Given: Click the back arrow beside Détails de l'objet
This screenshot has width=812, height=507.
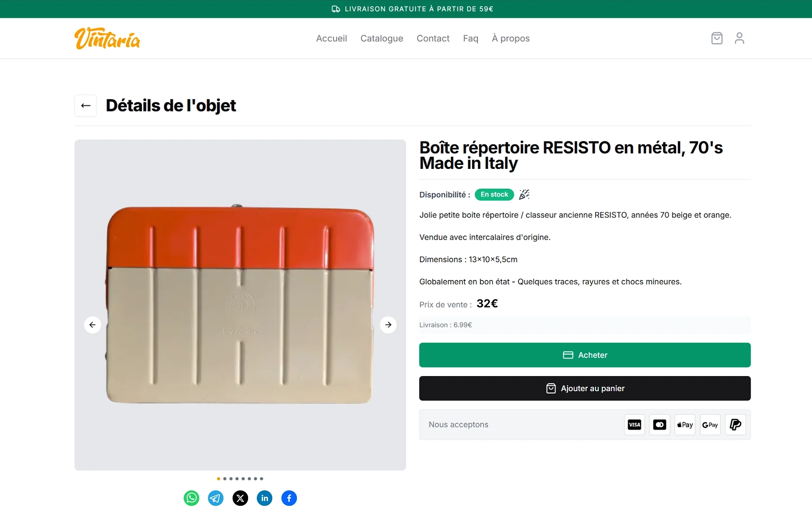Looking at the screenshot, I should [x=85, y=106].
